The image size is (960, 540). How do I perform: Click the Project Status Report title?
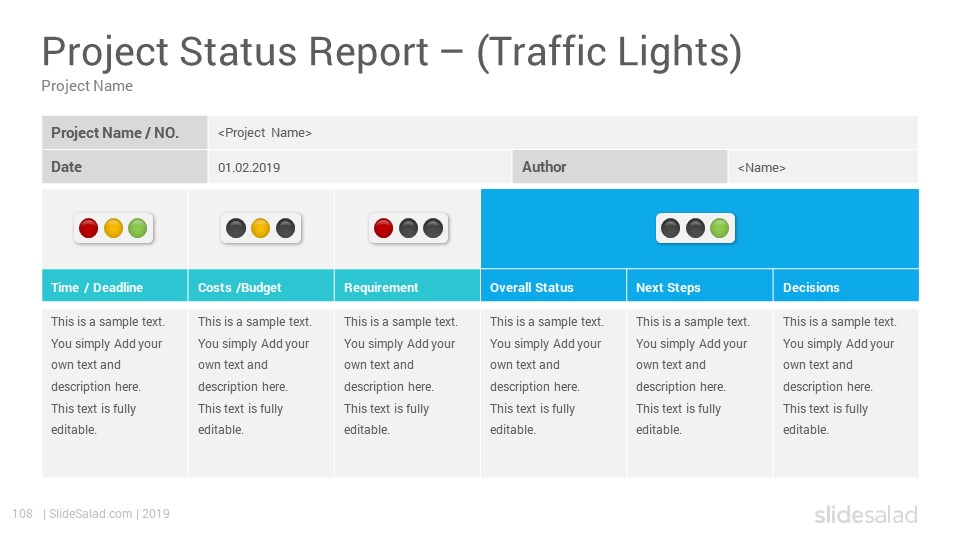click(x=392, y=52)
